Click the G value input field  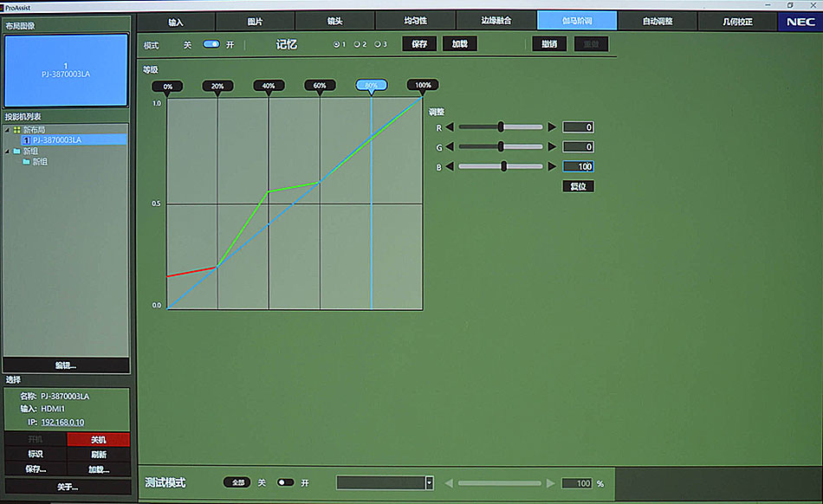coord(578,146)
